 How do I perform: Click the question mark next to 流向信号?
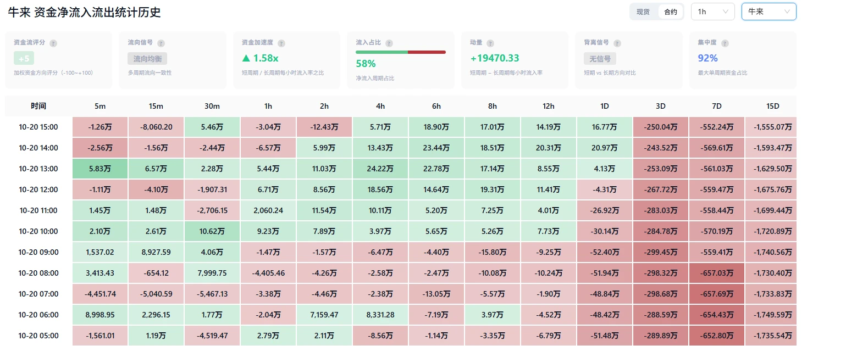point(161,43)
